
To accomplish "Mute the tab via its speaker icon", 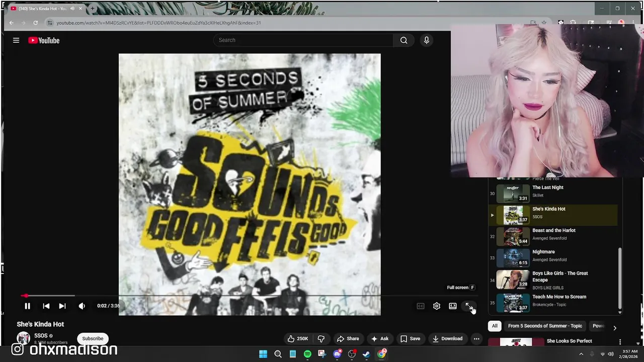I will tap(72, 9).
